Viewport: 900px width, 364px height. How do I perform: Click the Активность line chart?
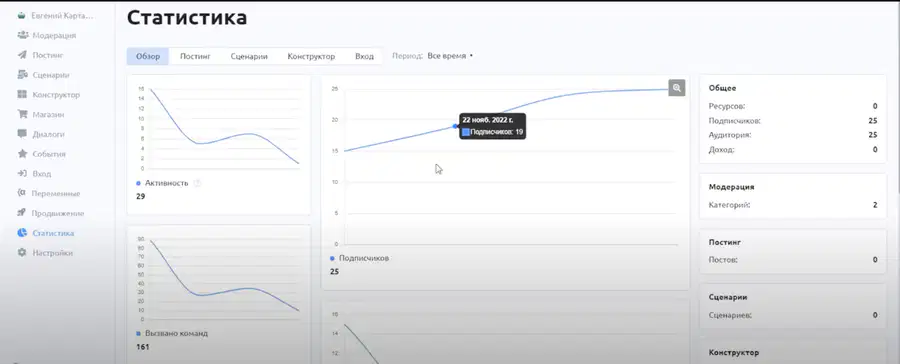pyautogui.click(x=219, y=129)
